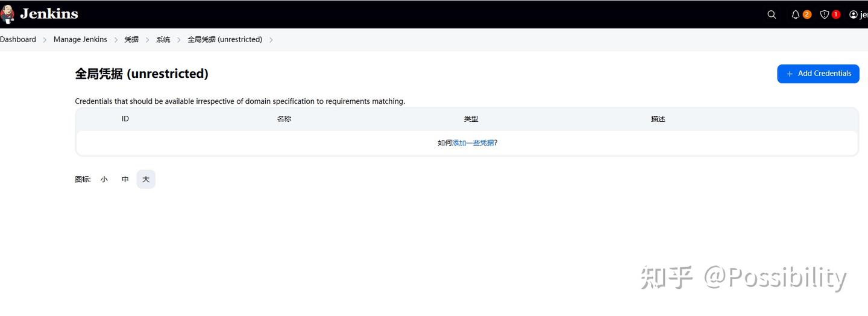Viewport: 868px width, 316px height.
Task: Sort table by 描述 column
Action: click(x=658, y=119)
